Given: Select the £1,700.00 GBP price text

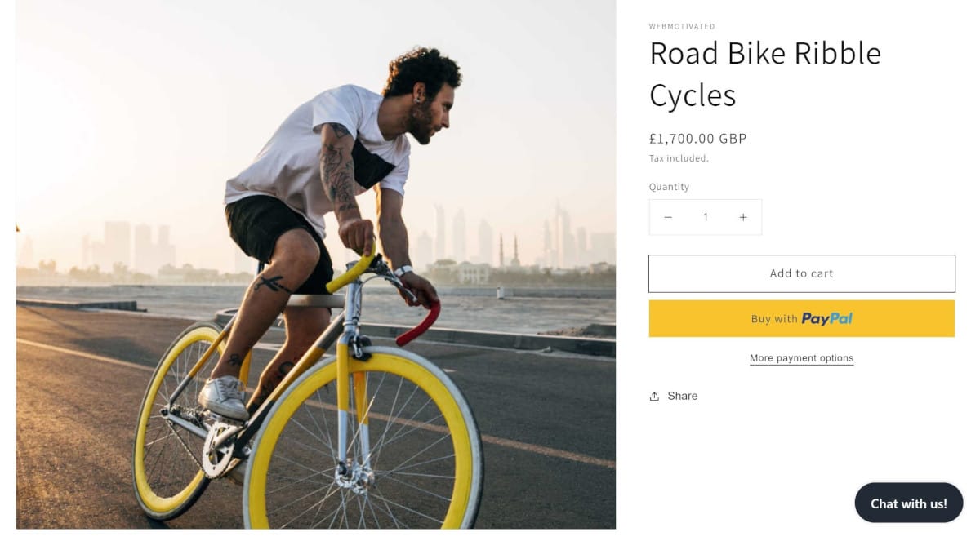Looking at the screenshot, I should coord(698,139).
